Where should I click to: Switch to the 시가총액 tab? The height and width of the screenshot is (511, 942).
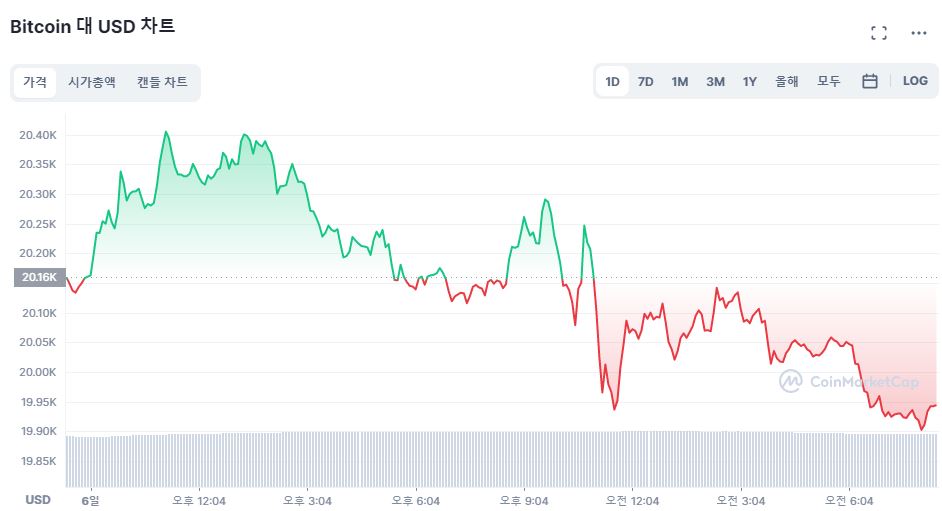point(92,82)
